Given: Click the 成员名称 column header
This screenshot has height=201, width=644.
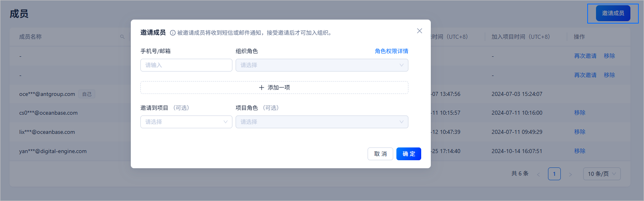Looking at the screenshot, I should click(30, 37).
